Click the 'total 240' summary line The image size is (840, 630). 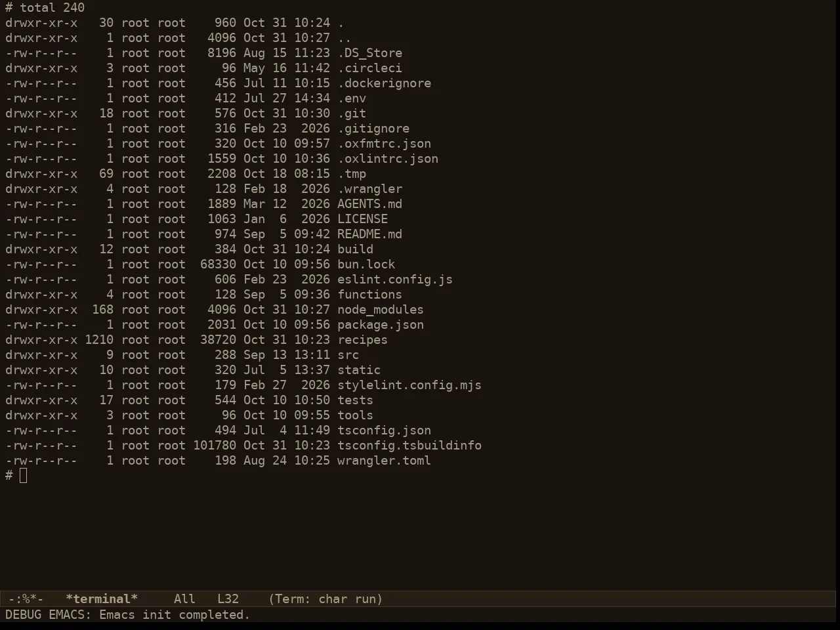52,8
